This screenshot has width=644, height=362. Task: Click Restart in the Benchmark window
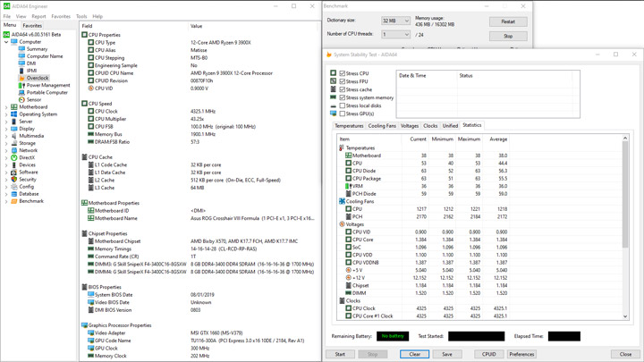(x=508, y=21)
